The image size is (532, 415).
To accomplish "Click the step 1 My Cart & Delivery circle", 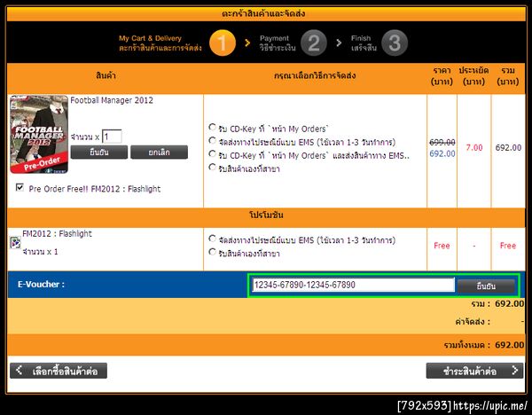I will (x=223, y=43).
